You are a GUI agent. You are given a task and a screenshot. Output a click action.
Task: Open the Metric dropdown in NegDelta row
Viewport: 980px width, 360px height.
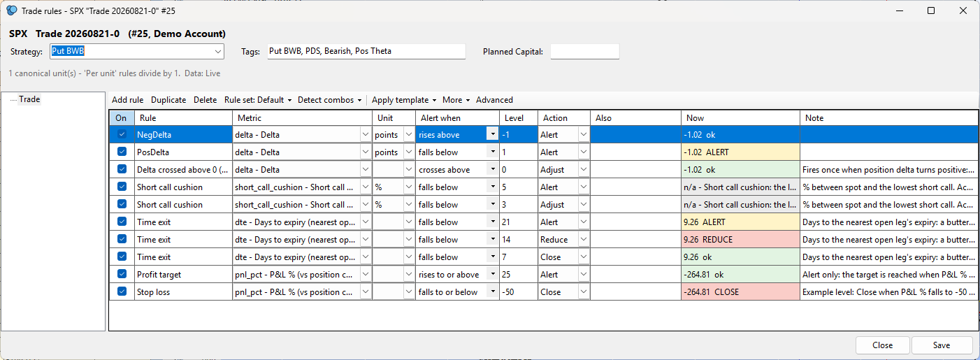(365, 134)
